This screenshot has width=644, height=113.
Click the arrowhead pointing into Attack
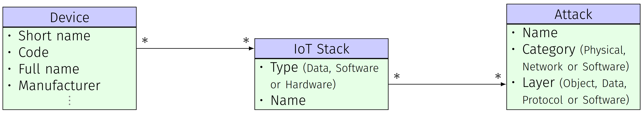pos(503,84)
